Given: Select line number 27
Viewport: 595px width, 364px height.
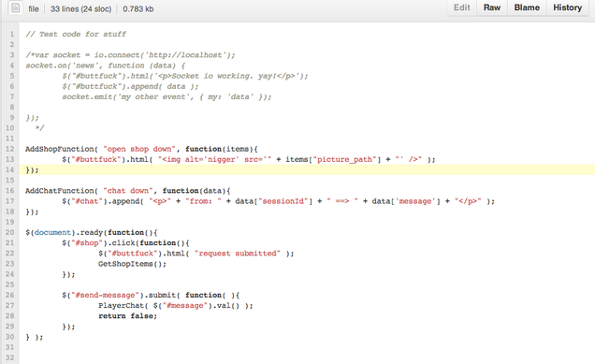Looking at the screenshot, I should pos(10,306).
